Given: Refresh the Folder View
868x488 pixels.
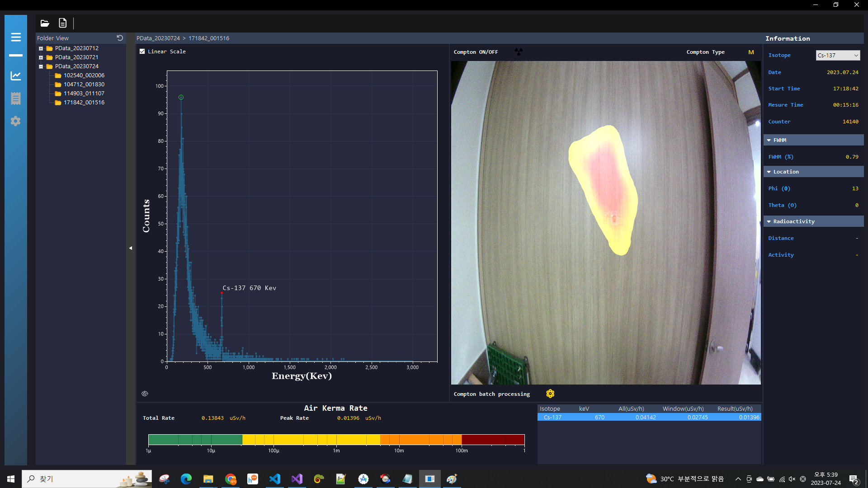Looking at the screenshot, I should pos(120,38).
